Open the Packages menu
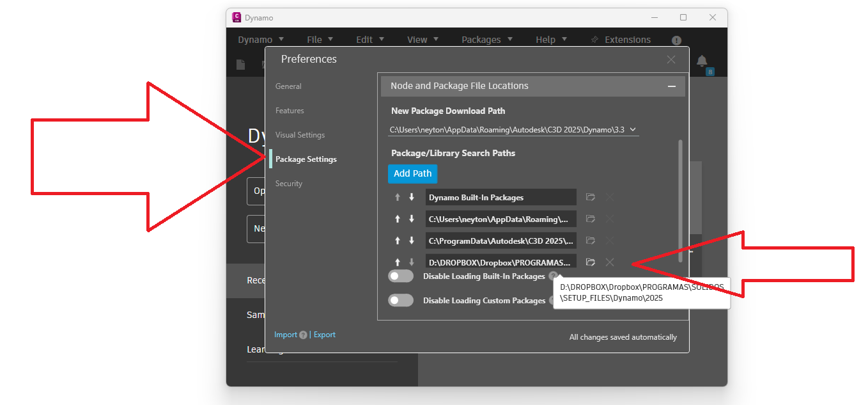The width and height of the screenshot is (868, 405). point(487,40)
